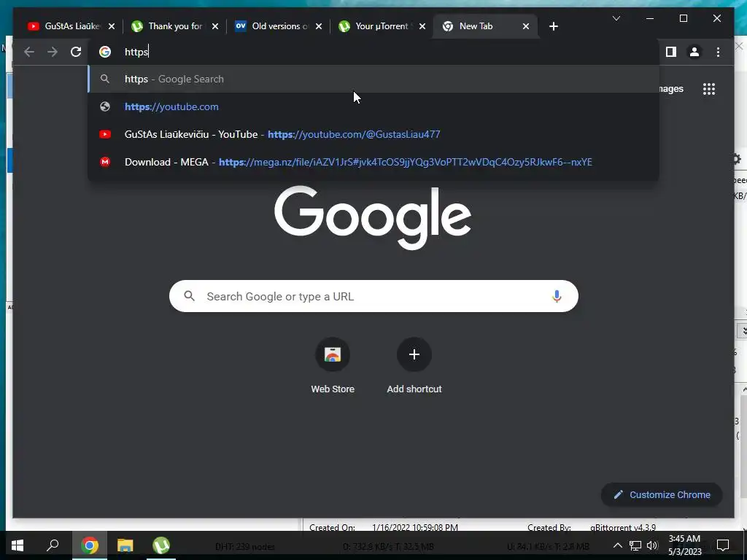Open network status tray icon
Viewport: 747px width, 560px height.
point(635,545)
